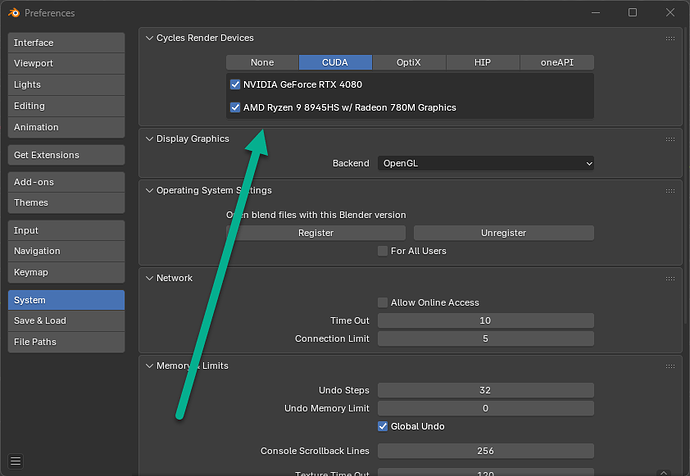
Task: Click the Texture Time Out field
Action: 486,472
